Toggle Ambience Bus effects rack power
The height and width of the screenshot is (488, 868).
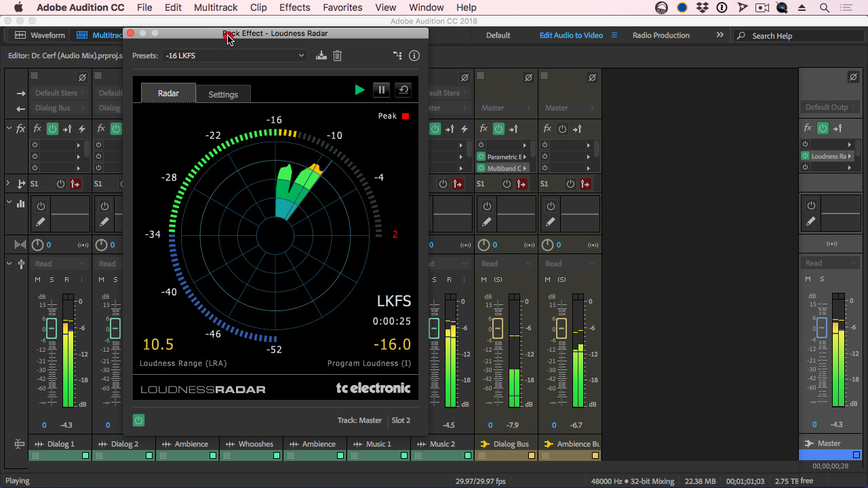562,129
